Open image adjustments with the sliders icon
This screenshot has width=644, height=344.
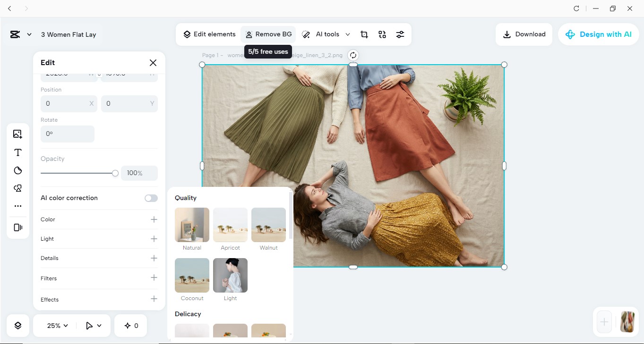[x=400, y=34]
